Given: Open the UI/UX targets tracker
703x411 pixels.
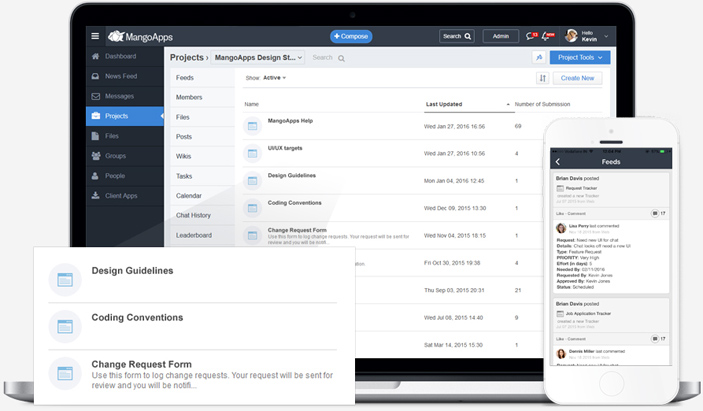Looking at the screenshot, I should tap(285, 148).
